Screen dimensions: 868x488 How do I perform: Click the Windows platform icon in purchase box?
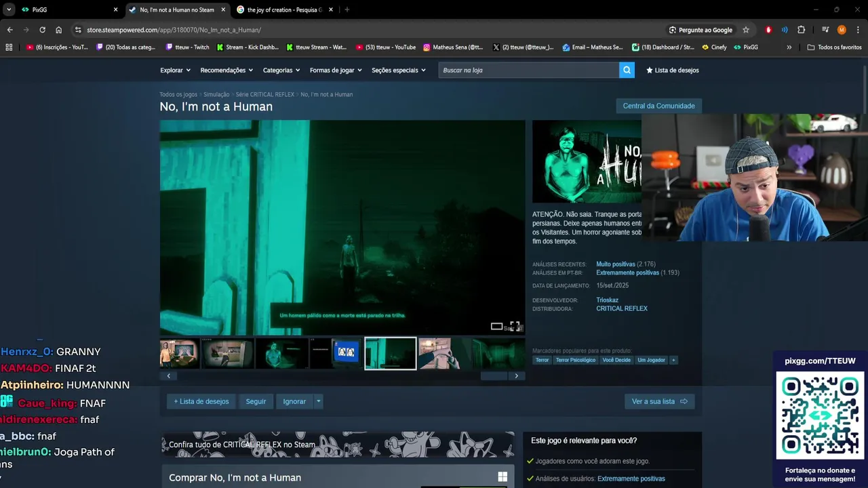tap(502, 477)
